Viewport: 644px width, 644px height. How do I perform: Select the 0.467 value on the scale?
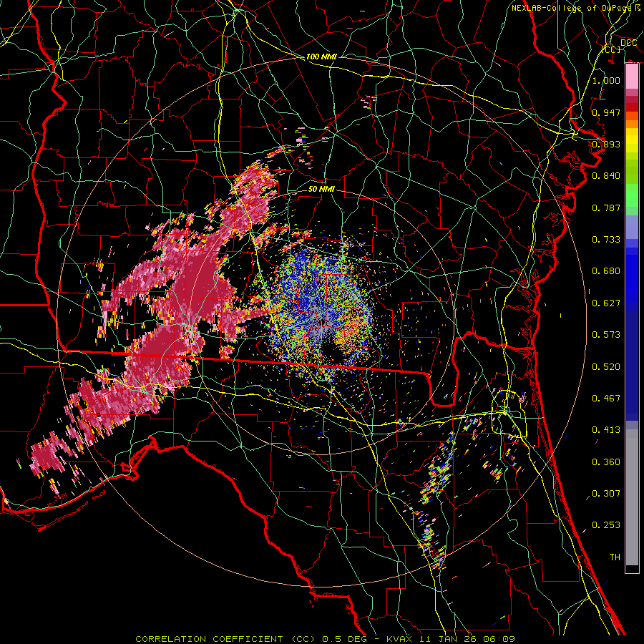pyautogui.click(x=606, y=399)
